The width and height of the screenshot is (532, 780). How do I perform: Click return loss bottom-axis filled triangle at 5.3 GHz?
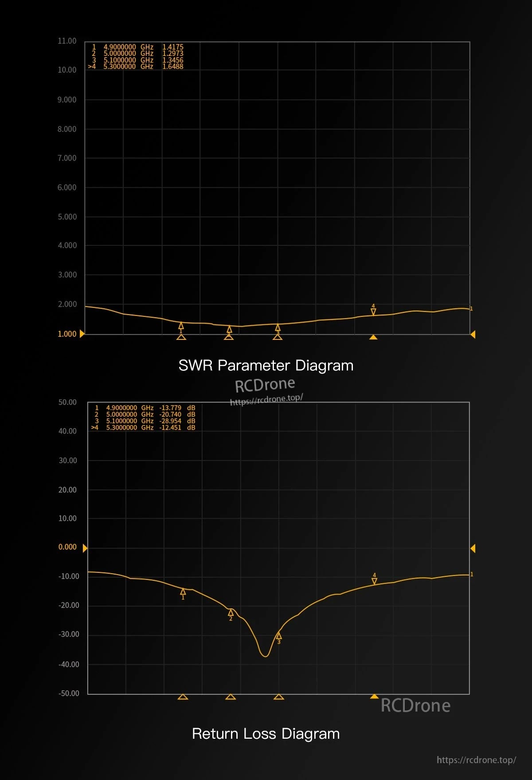[374, 696]
